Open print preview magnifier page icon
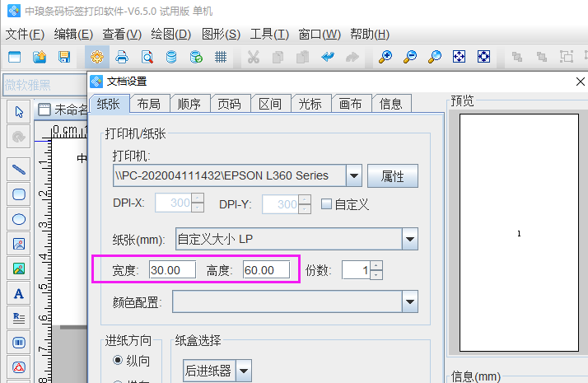 147,57
